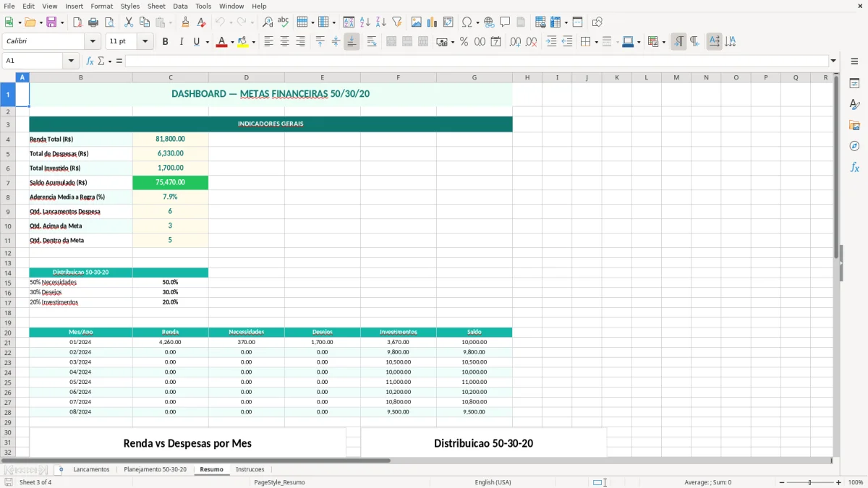The image size is (868, 488).
Task: Click the Clear Direct Formatting icon
Action: point(201,22)
